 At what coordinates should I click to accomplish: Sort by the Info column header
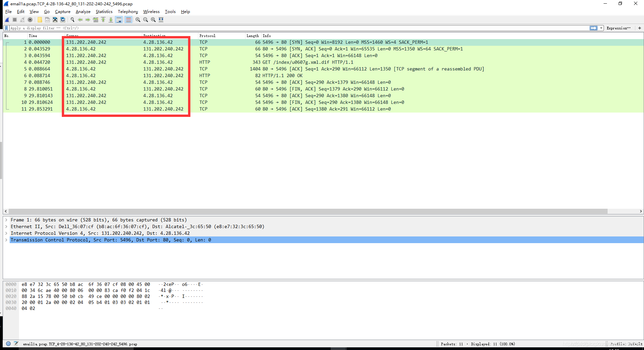(x=452, y=36)
